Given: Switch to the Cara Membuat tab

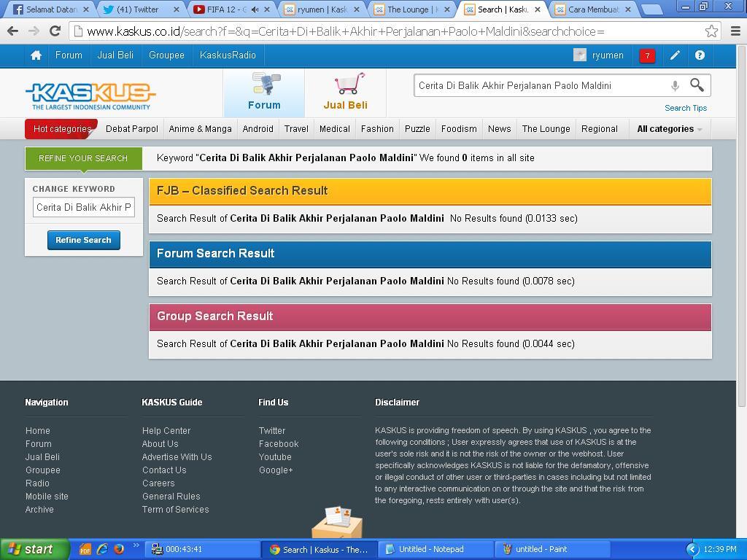Looking at the screenshot, I should (x=592, y=9).
